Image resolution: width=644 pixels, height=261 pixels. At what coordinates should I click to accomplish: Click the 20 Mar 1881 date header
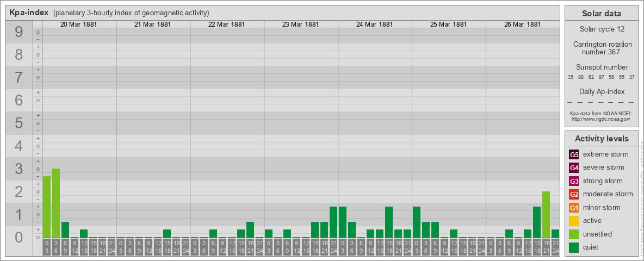point(78,24)
